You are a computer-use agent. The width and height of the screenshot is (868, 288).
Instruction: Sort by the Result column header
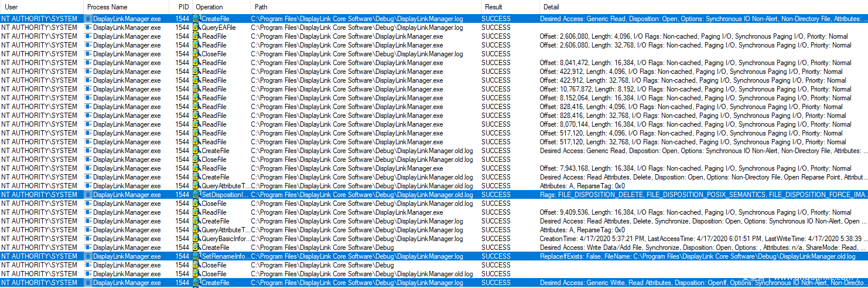coord(494,6)
